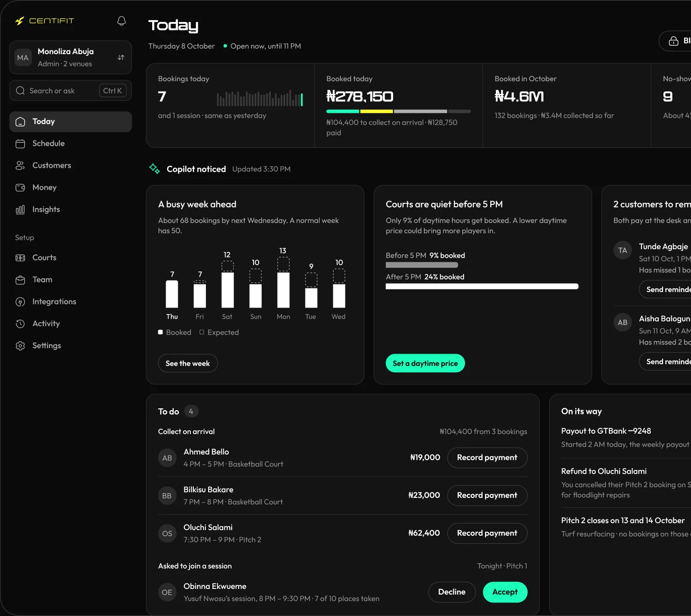Open the venue switcher arrows
This screenshot has height=616, width=691.
click(121, 57)
